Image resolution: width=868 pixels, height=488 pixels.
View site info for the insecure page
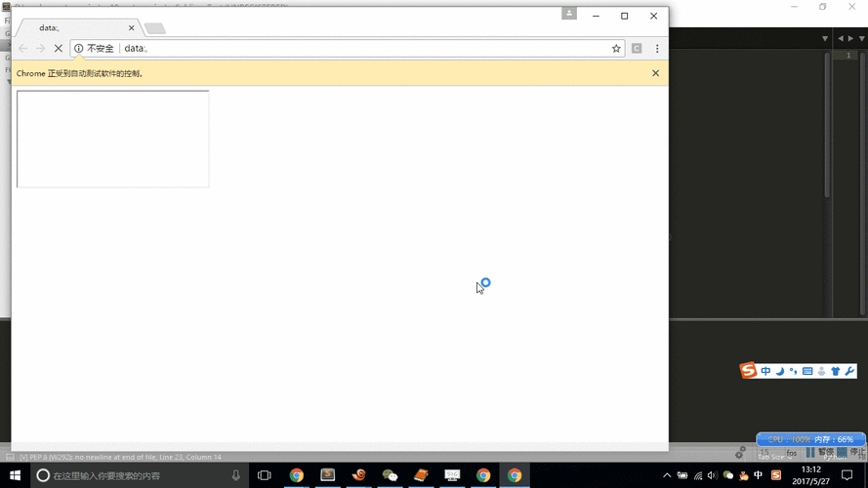[x=79, y=48]
